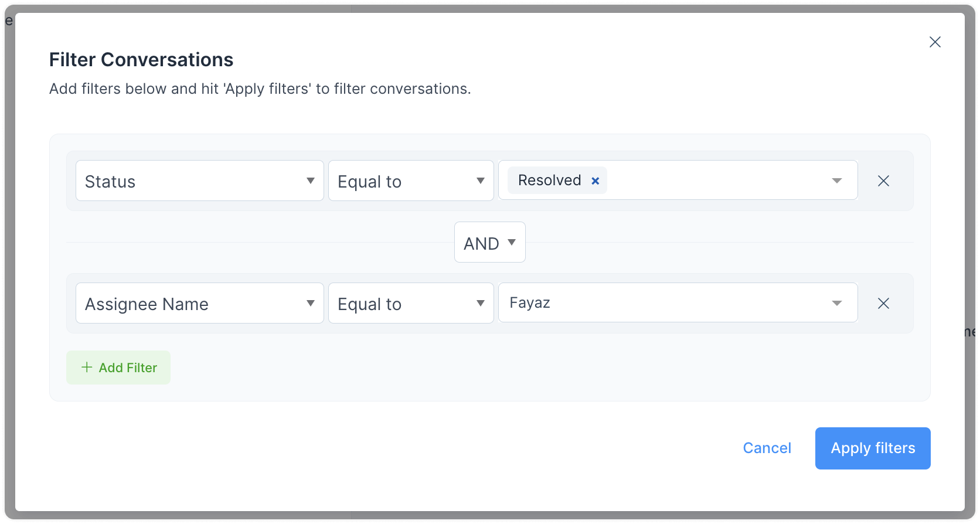Remove the Resolved tag with its x
Image resolution: width=980 pixels, height=524 pixels.
point(595,181)
